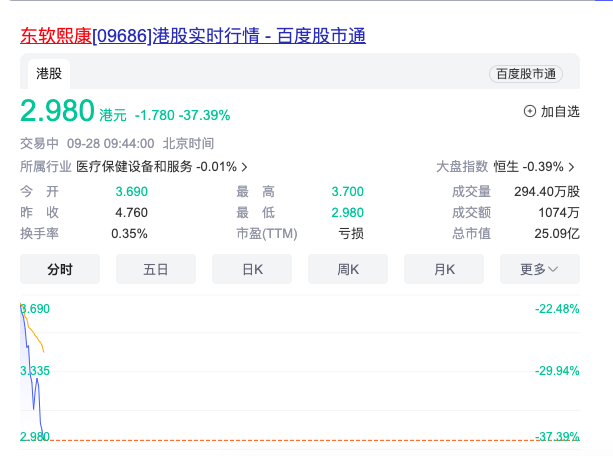Click the 百度股市通 badge
The height and width of the screenshot is (456, 613).
(x=525, y=74)
